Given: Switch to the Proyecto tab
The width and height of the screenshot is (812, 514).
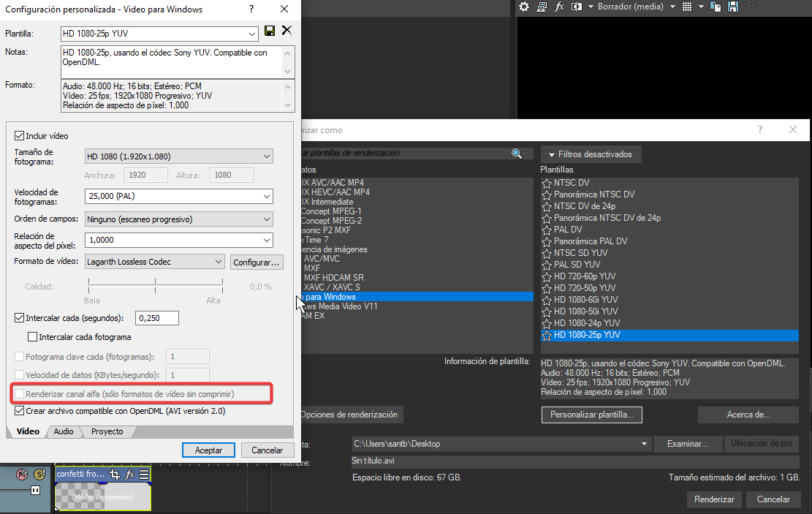Looking at the screenshot, I should pos(107,431).
